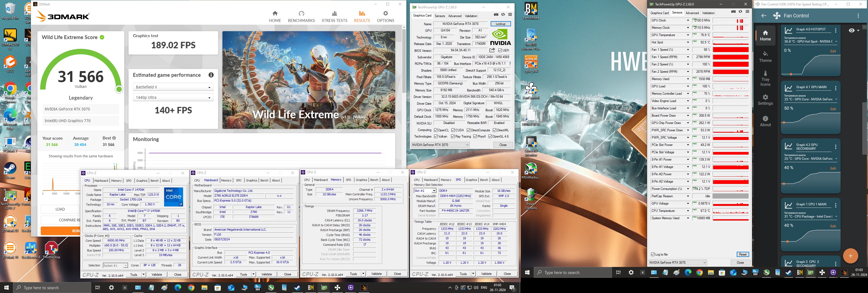The width and height of the screenshot is (868, 293).
Task: Open 1440p Ultra resolution dropdown
Action: coord(173,97)
